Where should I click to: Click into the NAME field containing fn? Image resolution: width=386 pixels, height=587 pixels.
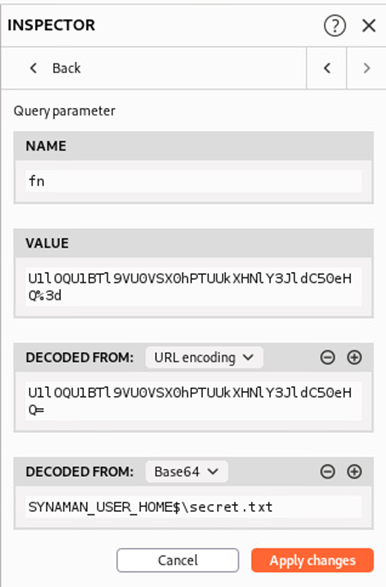coord(194,181)
